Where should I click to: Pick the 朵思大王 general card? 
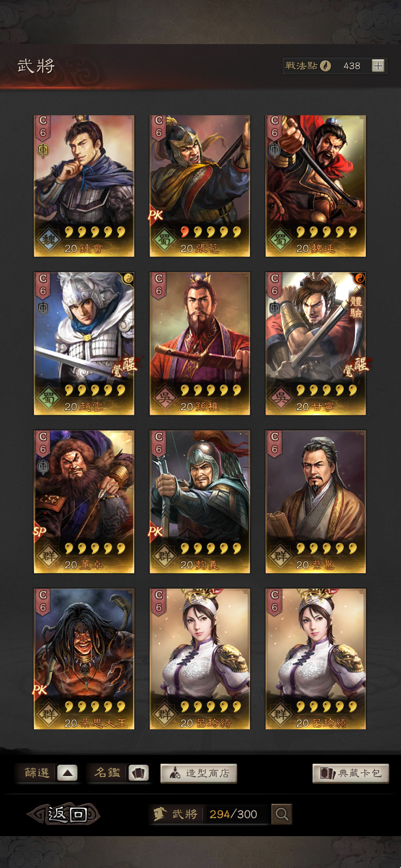[x=84, y=659]
